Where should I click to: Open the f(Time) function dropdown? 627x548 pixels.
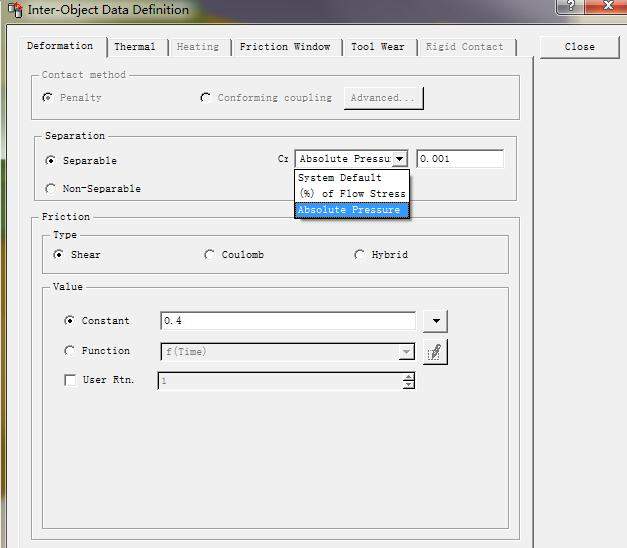pos(406,352)
